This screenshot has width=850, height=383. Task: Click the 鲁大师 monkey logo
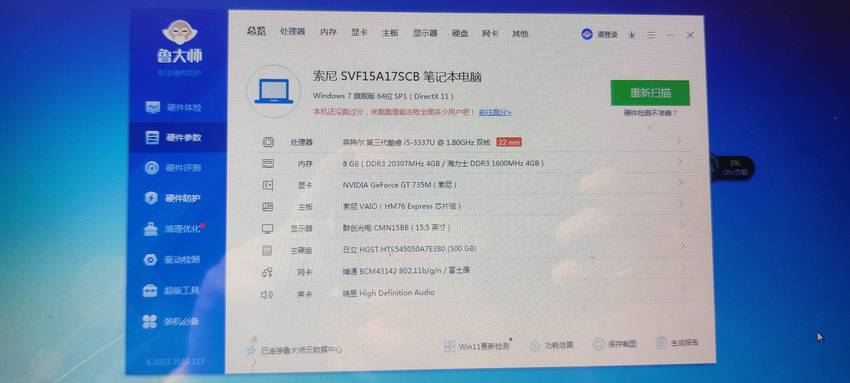click(x=179, y=33)
